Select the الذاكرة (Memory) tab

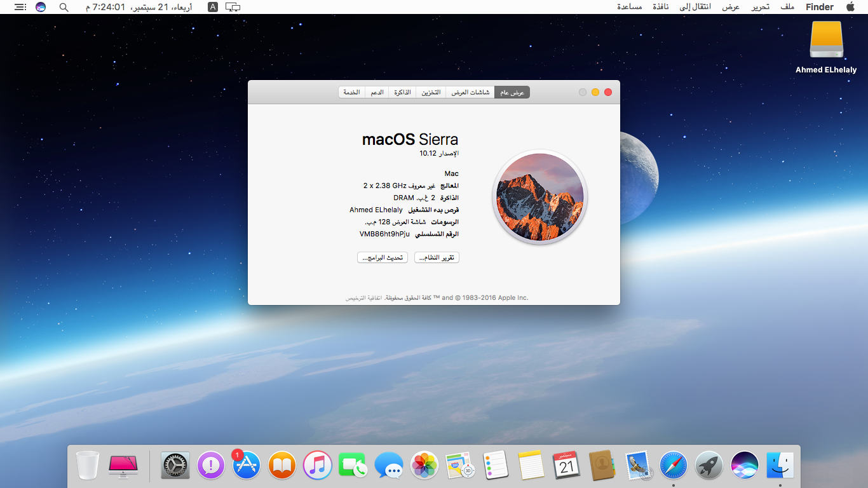tap(402, 92)
